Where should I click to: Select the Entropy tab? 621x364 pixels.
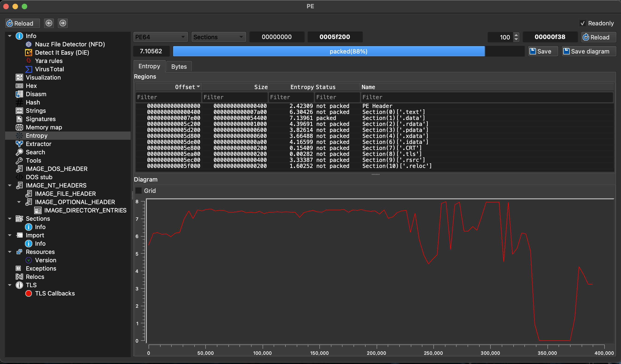coord(149,66)
